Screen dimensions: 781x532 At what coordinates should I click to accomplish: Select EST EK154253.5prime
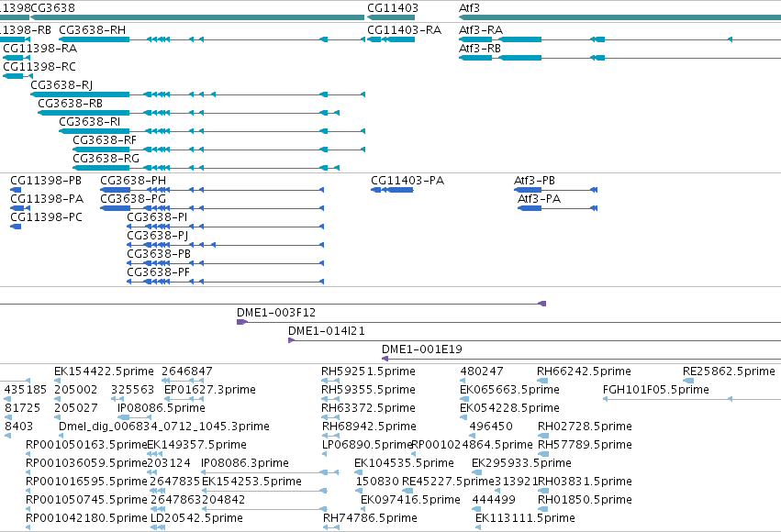click(x=251, y=482)
